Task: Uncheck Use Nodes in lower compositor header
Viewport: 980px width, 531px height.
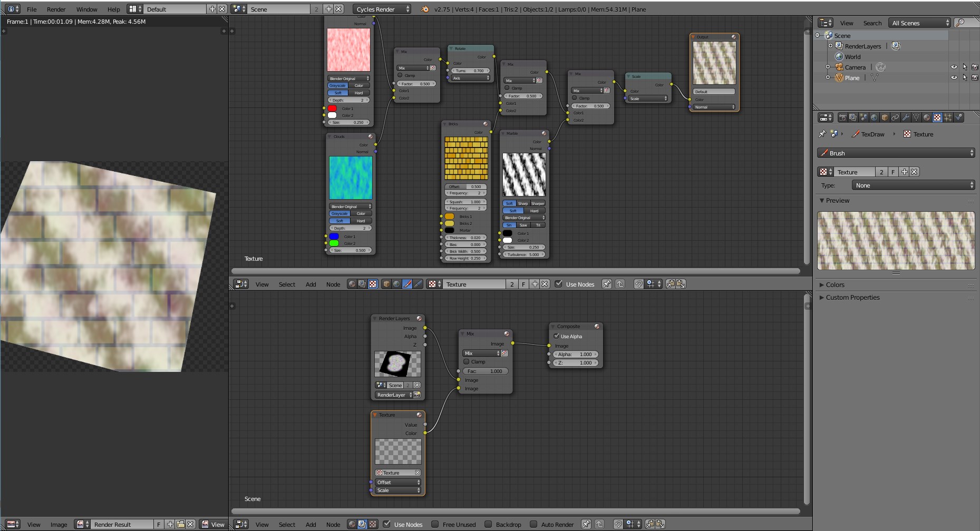Action: pyautogui.click(x=386, y=524)
